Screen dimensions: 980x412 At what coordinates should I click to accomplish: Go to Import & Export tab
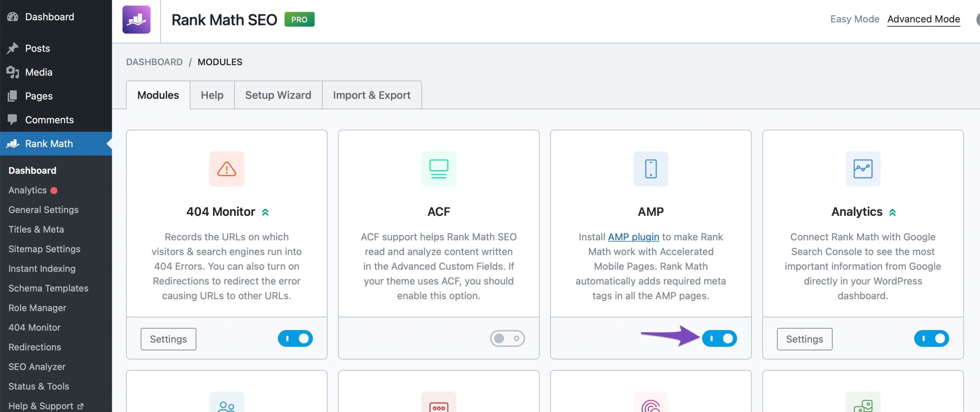tap(372, 95)
